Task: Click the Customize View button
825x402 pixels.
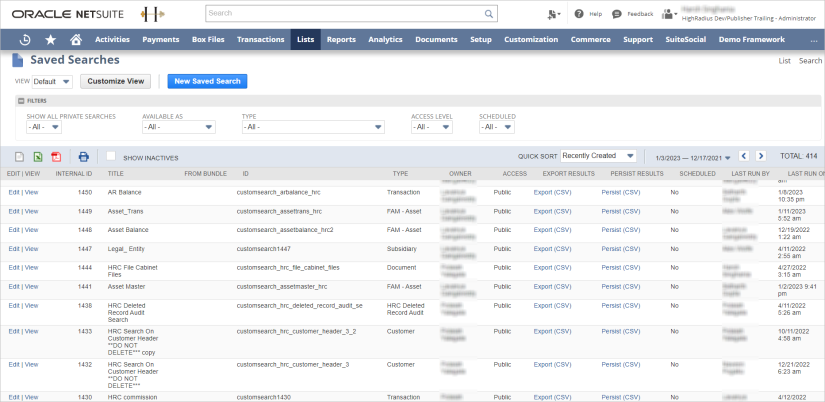Action: (x=116, y=82)
